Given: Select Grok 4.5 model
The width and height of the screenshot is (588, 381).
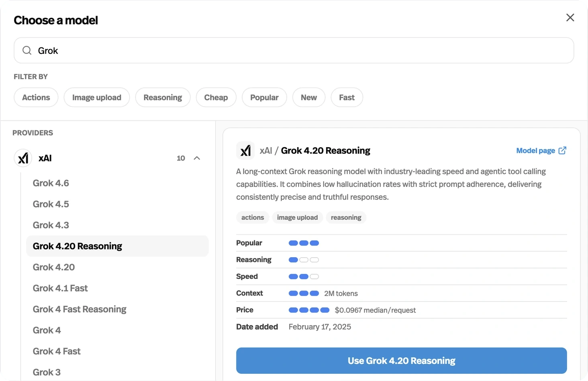Looking at the screenshot, I should [x=117, y=204].
